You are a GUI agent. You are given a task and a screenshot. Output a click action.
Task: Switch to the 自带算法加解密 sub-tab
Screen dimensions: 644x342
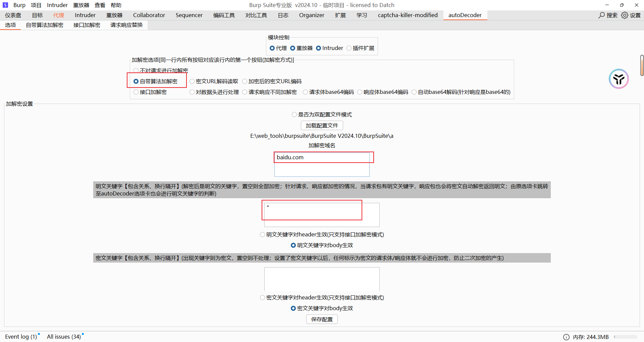pos(45,25)
